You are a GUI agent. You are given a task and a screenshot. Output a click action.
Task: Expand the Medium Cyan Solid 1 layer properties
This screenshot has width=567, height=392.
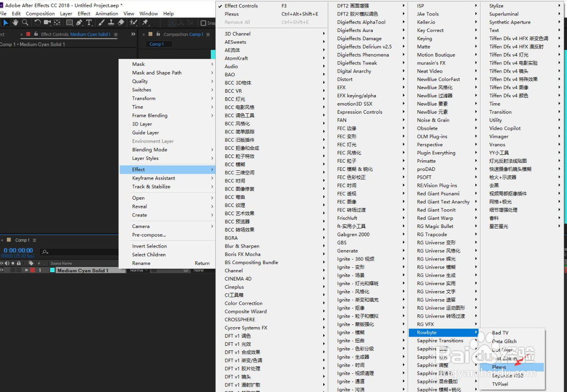click(x=27, y=270)
